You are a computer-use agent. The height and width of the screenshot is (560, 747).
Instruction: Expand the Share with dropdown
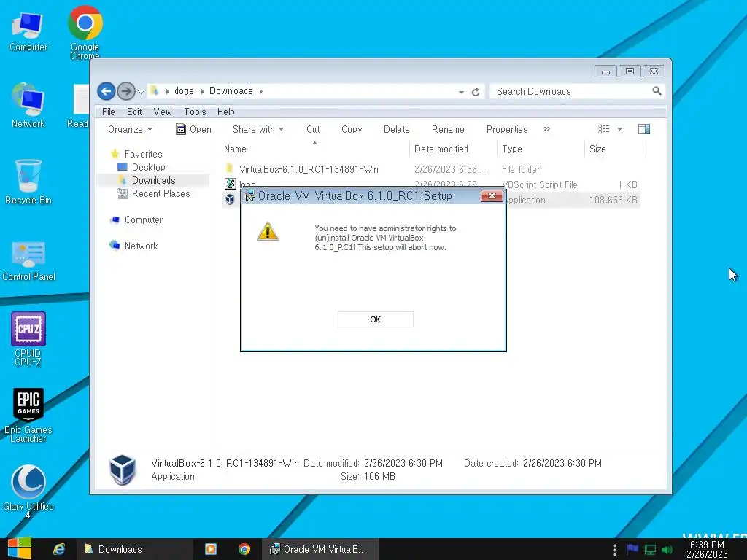coord(258,130)
